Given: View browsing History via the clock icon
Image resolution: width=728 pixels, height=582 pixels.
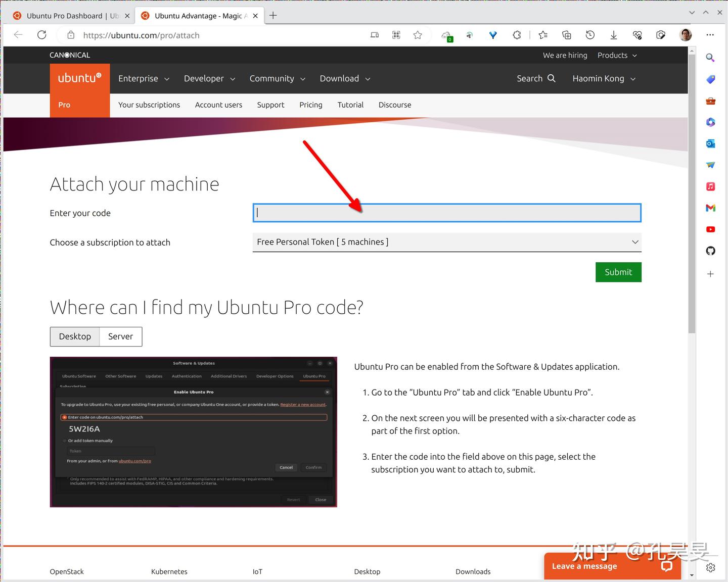Looking at the screenshot, I should [x=589, y=35].
